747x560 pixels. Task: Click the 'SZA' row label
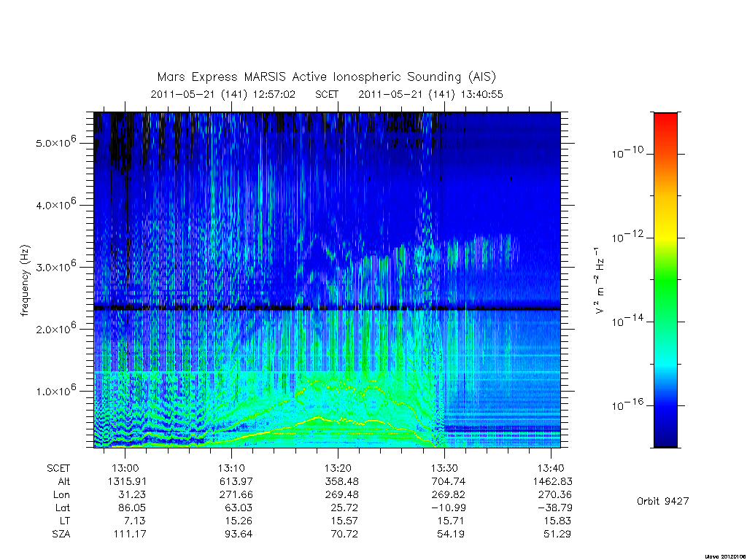tap(61, 534)
